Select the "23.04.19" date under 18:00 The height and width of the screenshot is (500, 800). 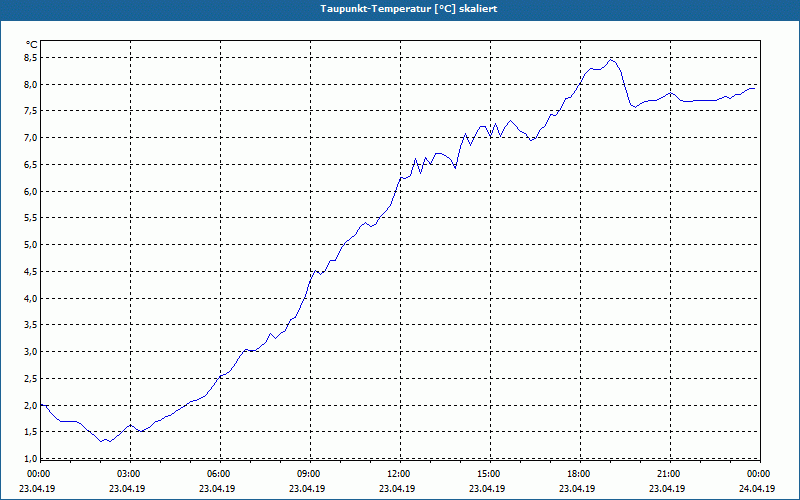(578, 488)
